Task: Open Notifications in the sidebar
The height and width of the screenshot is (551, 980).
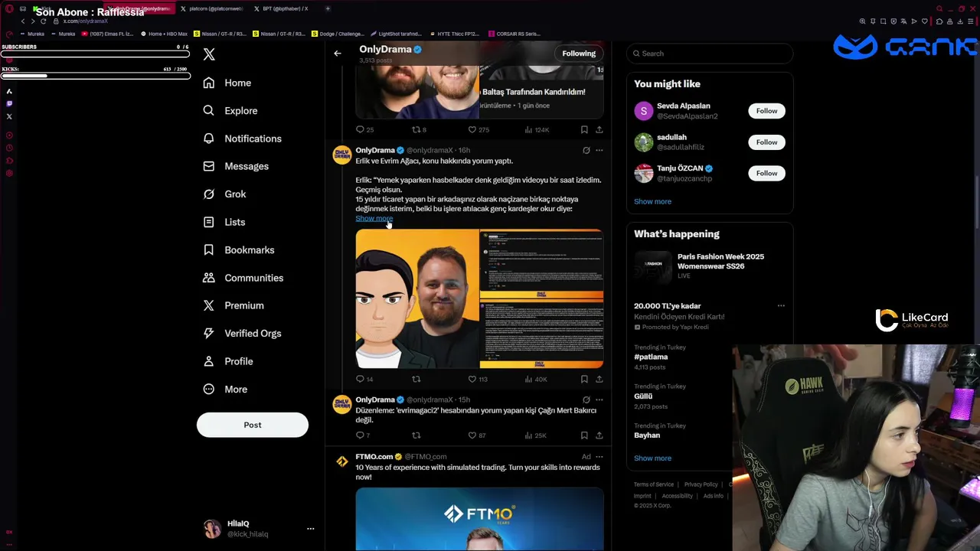Action: 242,139
